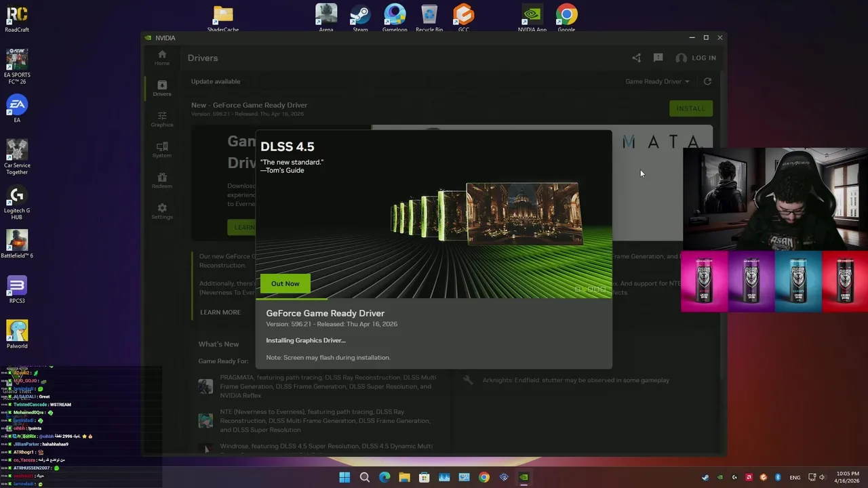Open NVIDIA App desktop shortcut
Screen dimensions: 868x488
click(x=532, y=18)
